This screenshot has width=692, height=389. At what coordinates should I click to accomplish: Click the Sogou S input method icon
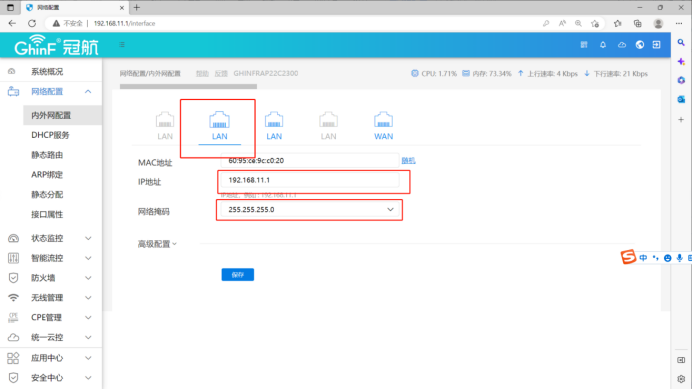(628, 257)
